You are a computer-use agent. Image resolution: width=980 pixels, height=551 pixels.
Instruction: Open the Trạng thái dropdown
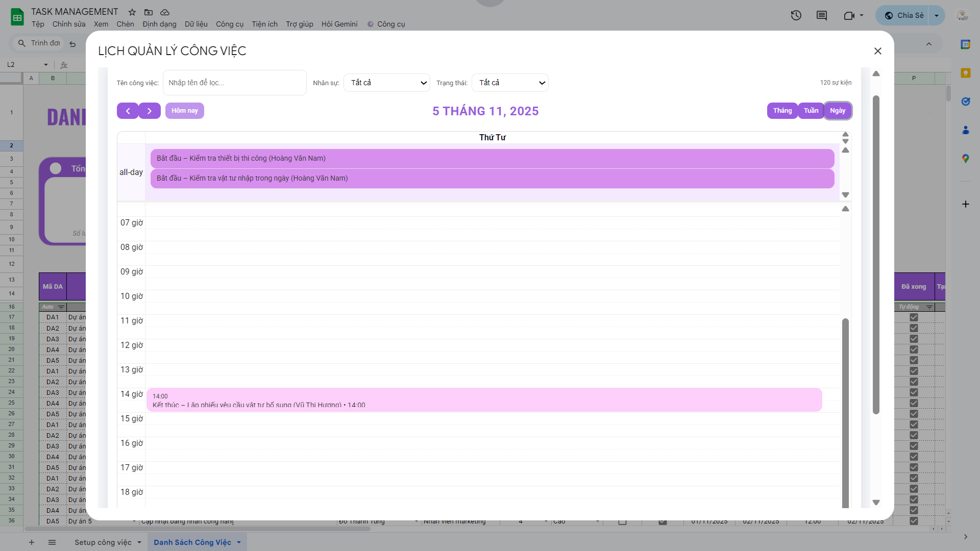point(510,83)
